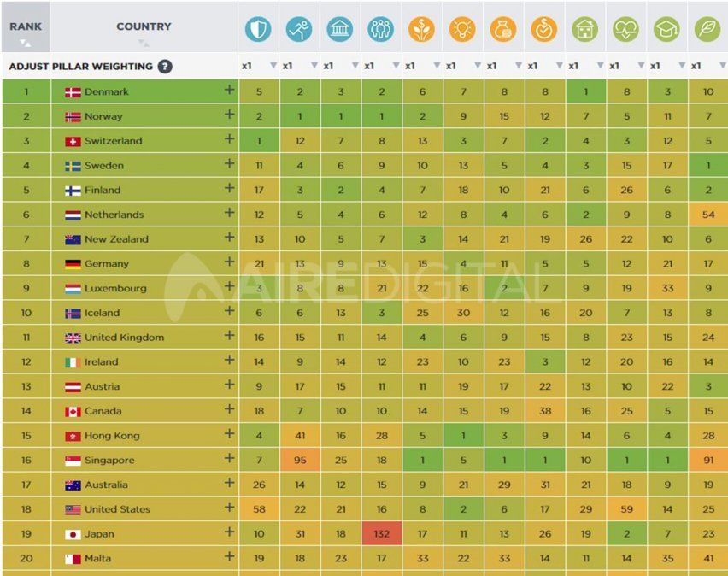Click the pillar weighting help question mark
The width and height of the screenshot is (728, 576).
tap(165, 66)
